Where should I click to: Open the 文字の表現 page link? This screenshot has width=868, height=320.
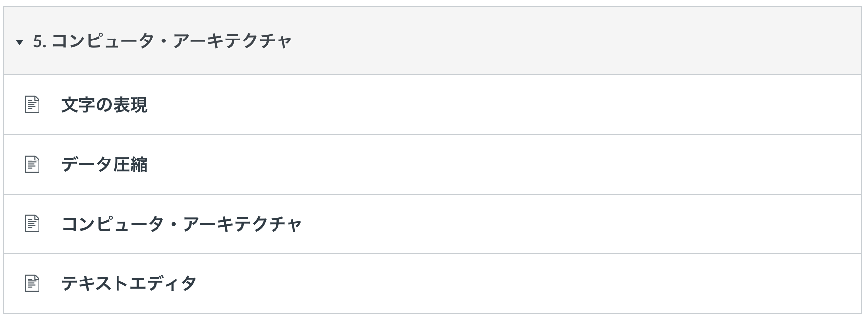click(104, 105)
